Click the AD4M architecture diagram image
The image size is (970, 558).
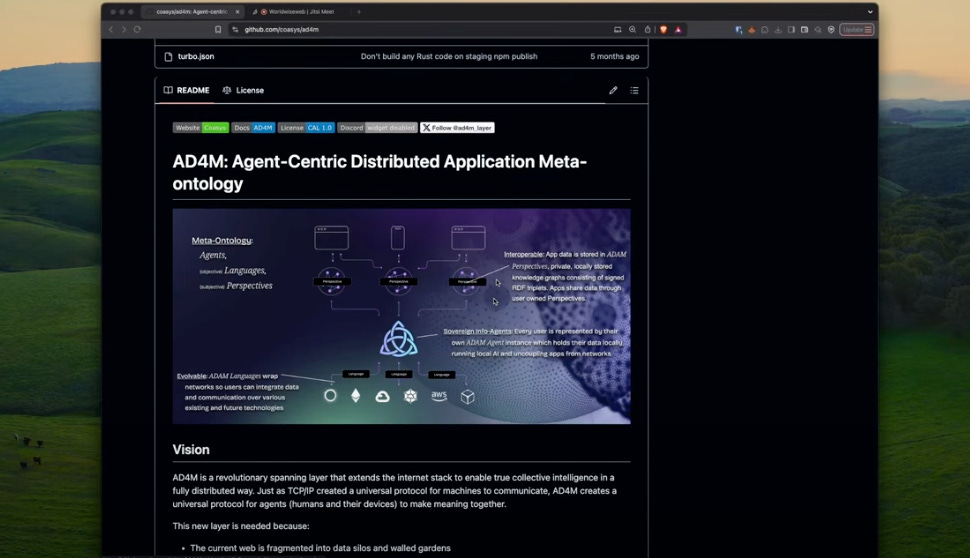(401, 316)
